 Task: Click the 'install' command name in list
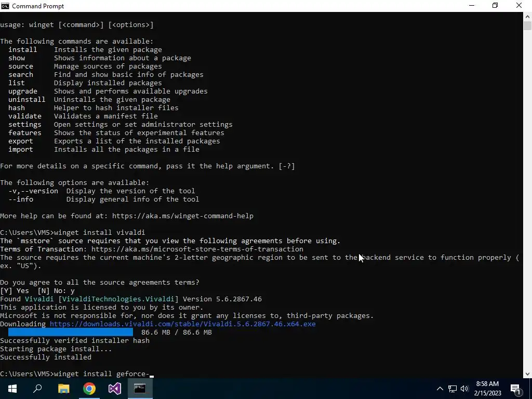[22, 49]
